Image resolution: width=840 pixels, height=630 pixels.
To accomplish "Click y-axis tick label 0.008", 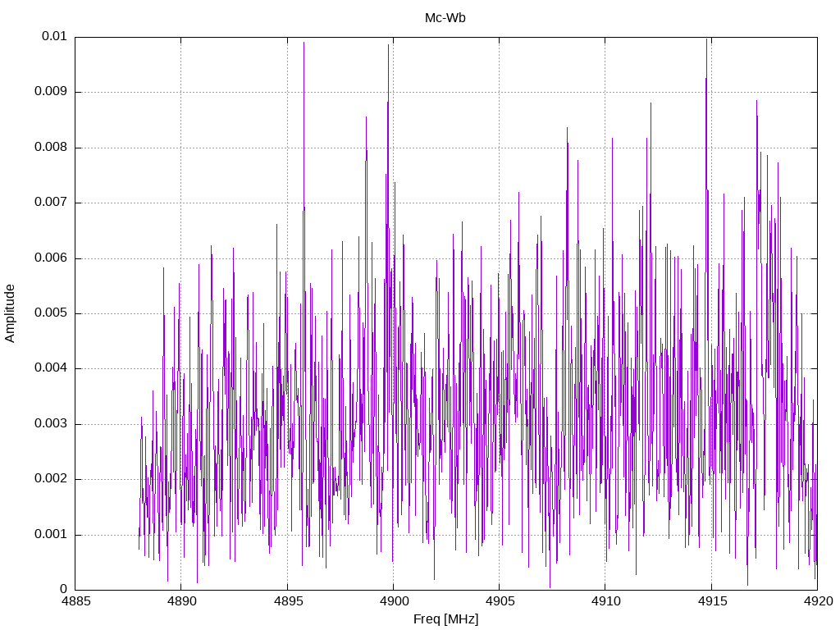I will pyautogui.click(x=51, y=148).
